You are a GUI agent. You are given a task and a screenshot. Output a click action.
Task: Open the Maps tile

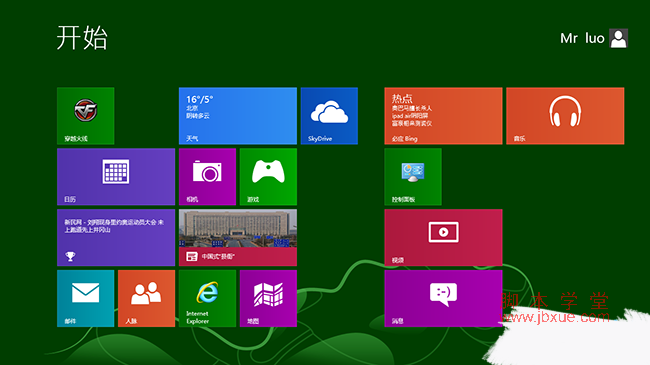click(x=268, y=299)
